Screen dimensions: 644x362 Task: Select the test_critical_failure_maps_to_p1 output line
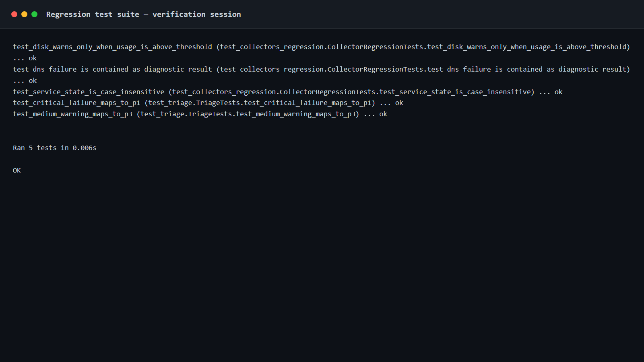208,103
